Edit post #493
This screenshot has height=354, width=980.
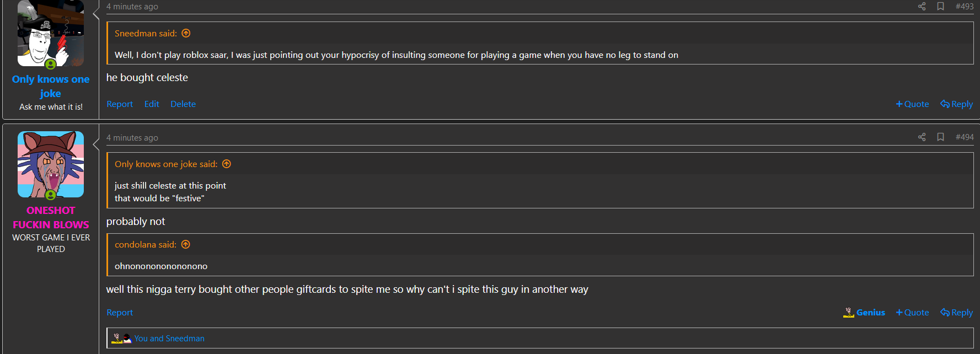point(152,104)
